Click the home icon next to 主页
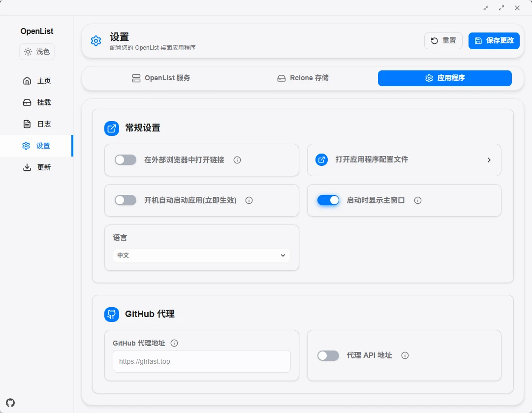This screenshot has height=413, width=532. point(27,80)
